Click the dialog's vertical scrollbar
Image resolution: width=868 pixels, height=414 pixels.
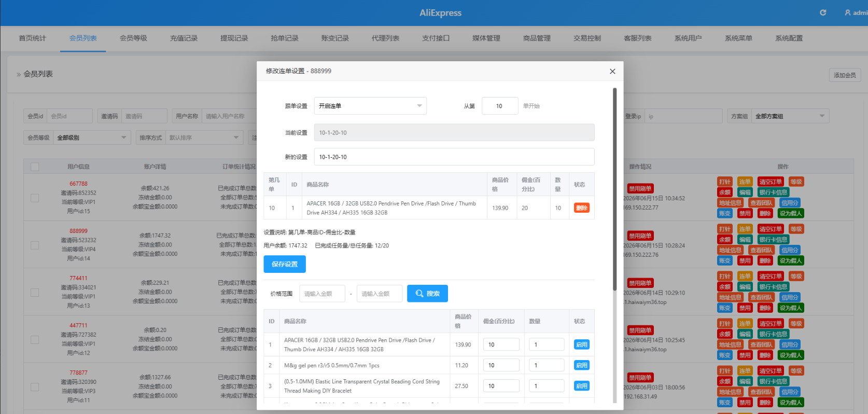point(615,189)
